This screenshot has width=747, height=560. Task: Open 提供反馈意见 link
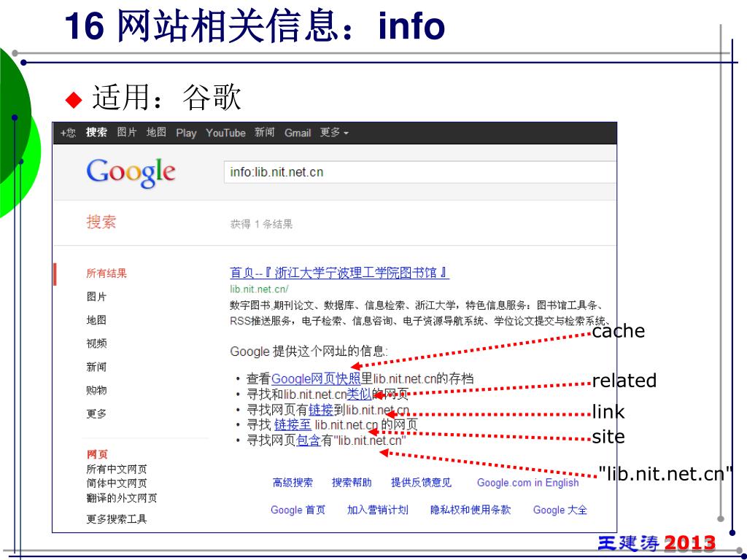point(421,483)
